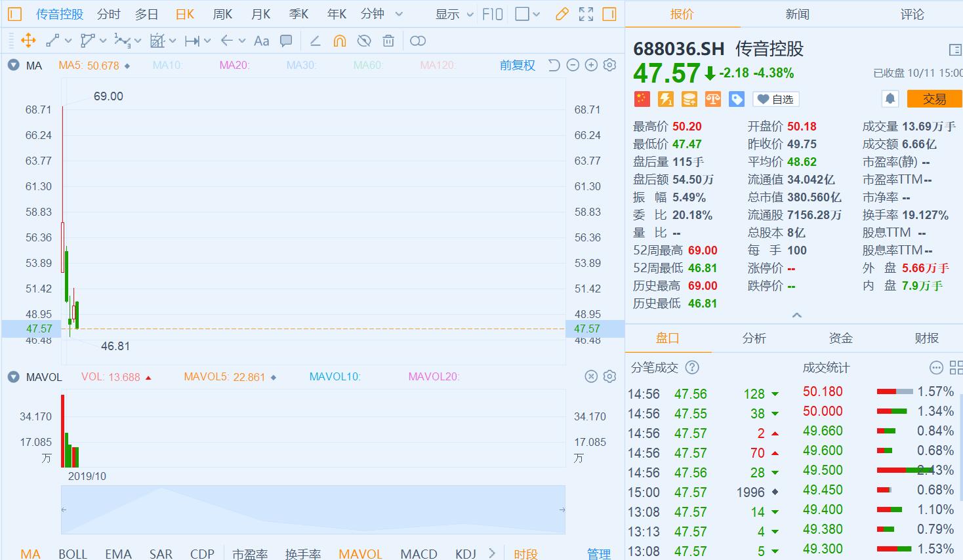Viewport: 963px width, 560px height.
Task: Collapse the quote details chevron
Action: tap(797, 315)
